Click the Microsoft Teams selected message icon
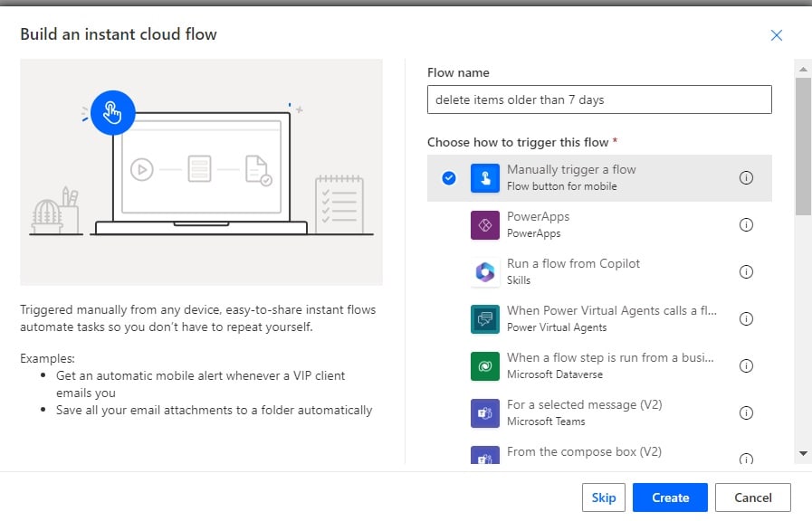Screen dimensions: 812x521 click(x=484, y=413)
